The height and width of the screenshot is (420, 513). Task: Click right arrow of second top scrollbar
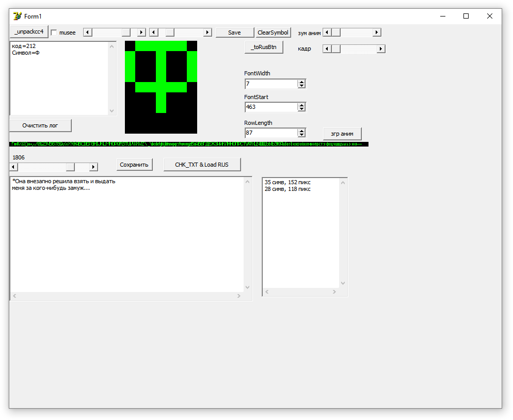pyautogui.click(x=207, y=33)
